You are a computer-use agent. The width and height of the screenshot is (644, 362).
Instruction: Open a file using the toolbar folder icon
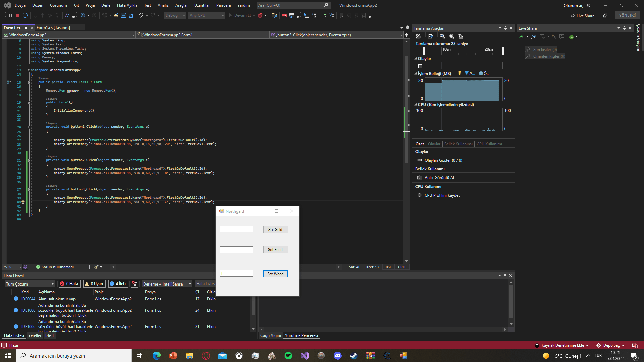(116, 15)
